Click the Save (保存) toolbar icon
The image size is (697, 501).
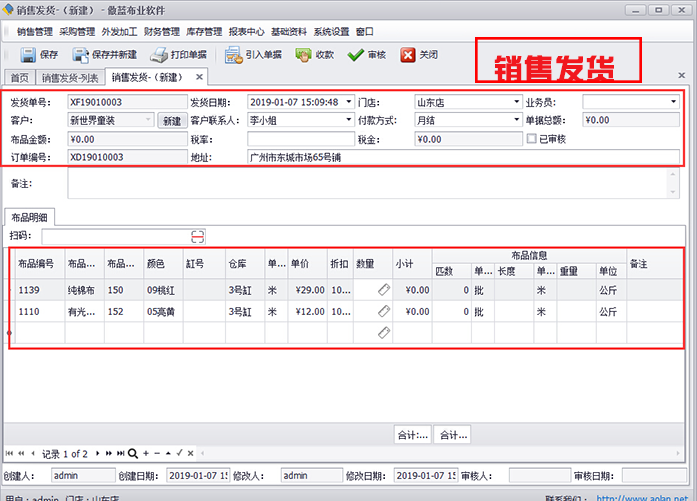tap(28, 55)
